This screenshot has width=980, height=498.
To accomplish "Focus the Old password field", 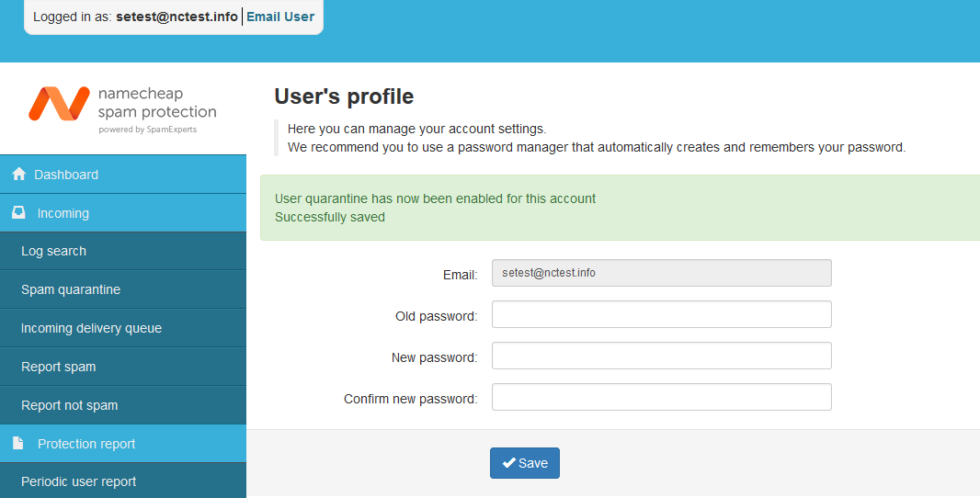I will (661, 314).
